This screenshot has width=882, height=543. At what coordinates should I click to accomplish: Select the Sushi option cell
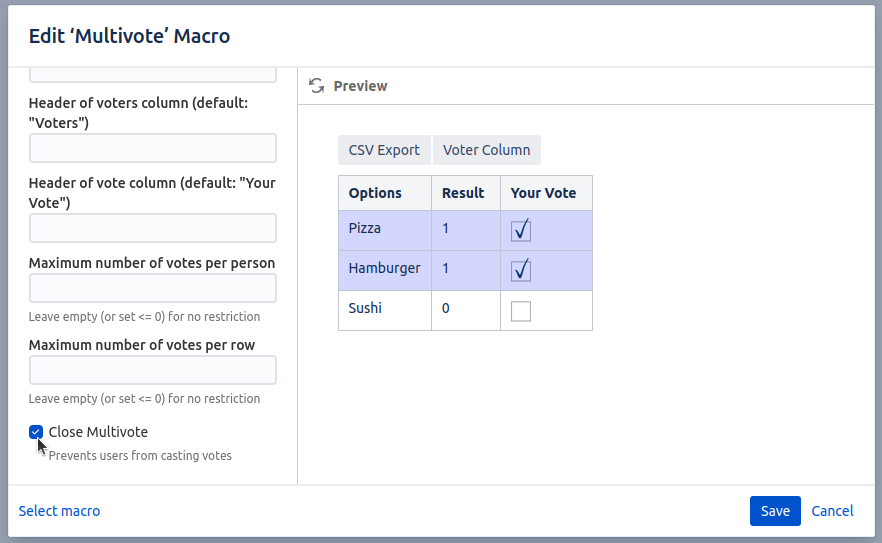(365, 309)
